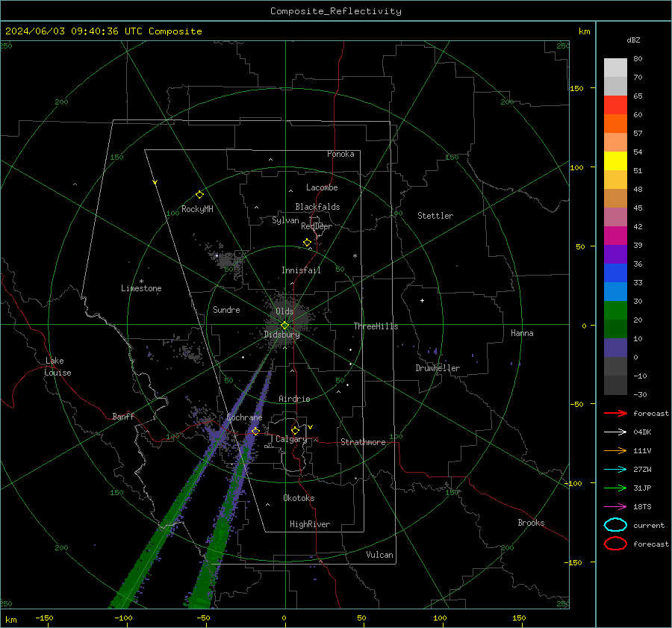Click the Composite_Reflectivity title
The width and height of the screenshot is (672, 628).
[335, 11]
